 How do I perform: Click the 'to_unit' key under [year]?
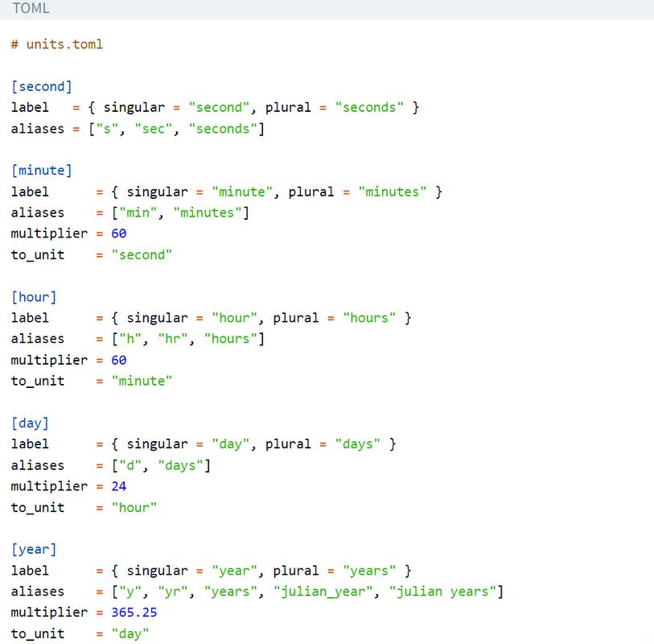[x=38, y=634]
